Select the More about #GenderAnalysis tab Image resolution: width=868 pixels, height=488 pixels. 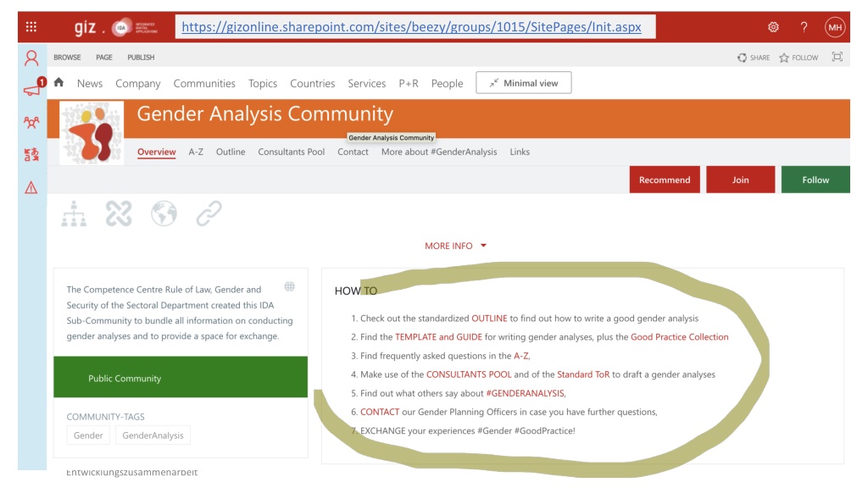click(x=439, y=152)
